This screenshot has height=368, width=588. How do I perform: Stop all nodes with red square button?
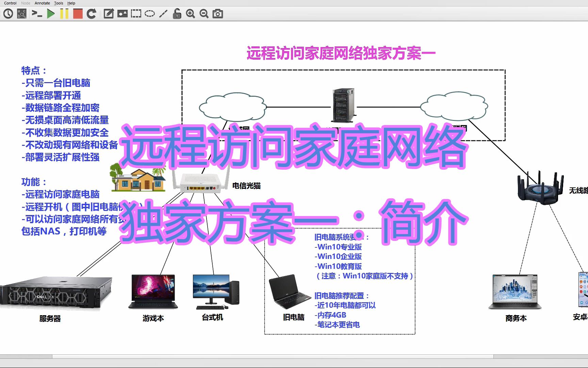coord(78,14)
